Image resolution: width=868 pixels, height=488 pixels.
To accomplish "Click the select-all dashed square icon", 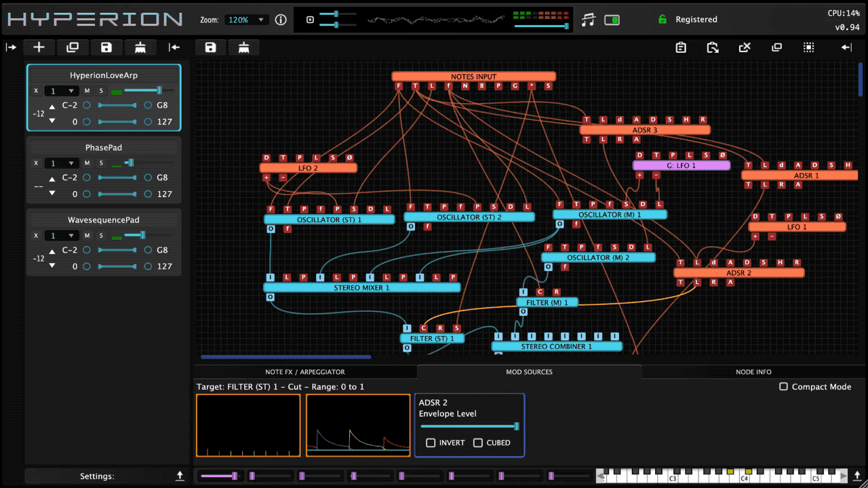I will (809, 47).
